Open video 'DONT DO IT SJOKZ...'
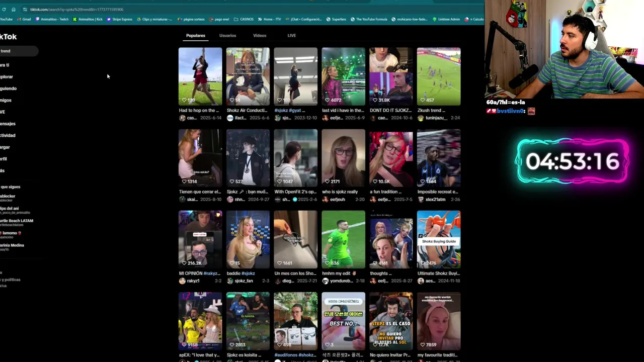 [391, 76]
